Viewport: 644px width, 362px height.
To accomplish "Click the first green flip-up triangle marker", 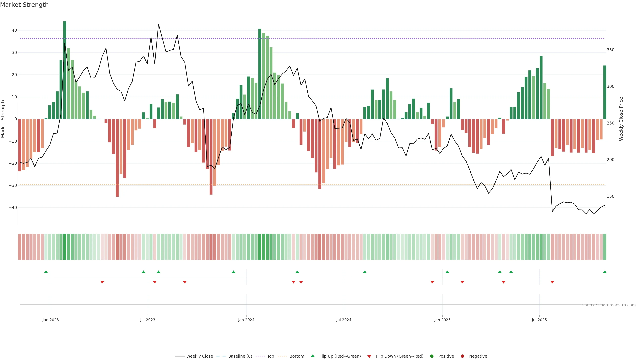I will [x=46, y=272].
